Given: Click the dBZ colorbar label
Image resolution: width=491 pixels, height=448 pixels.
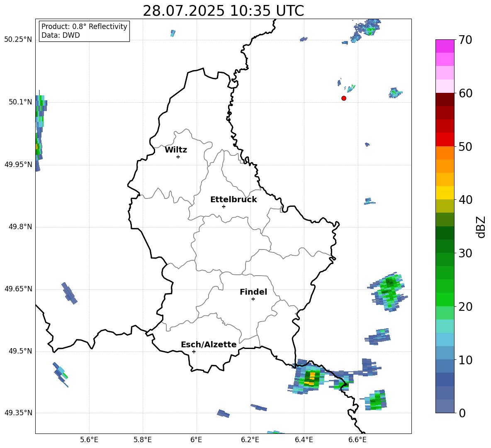Looking at the screenshot, I should pyautogui.click(x=481, y=227).
